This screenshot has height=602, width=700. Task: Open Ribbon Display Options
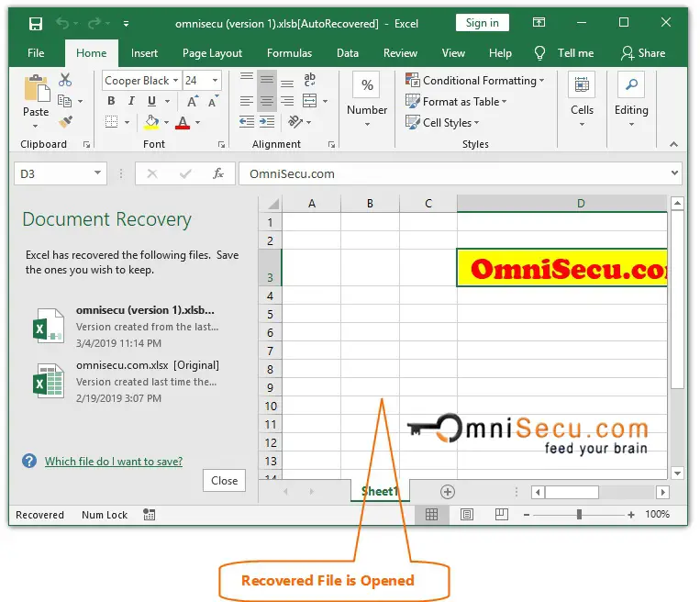[x=539, y=22]
